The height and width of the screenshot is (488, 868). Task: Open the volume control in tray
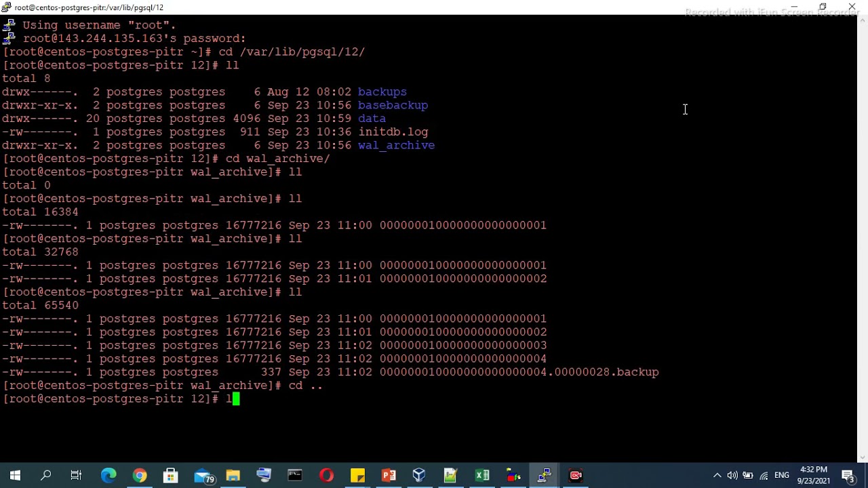[732, 475]
